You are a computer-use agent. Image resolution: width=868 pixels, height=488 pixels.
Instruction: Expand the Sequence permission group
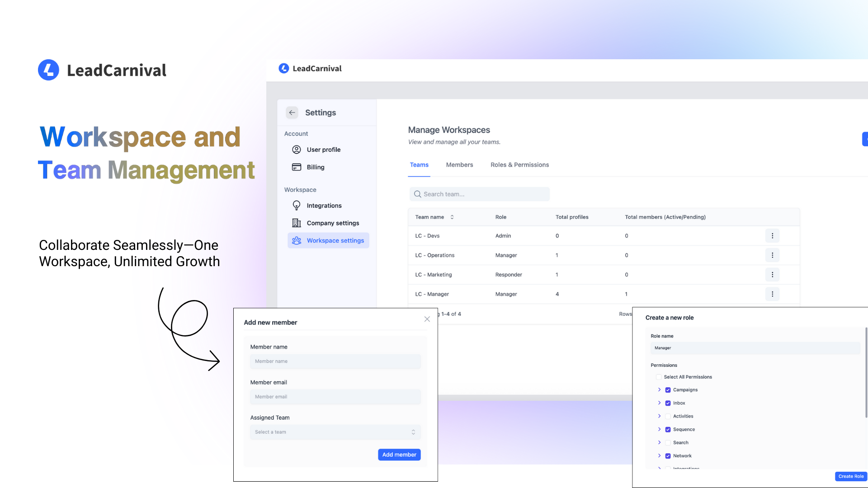(659, 430)
